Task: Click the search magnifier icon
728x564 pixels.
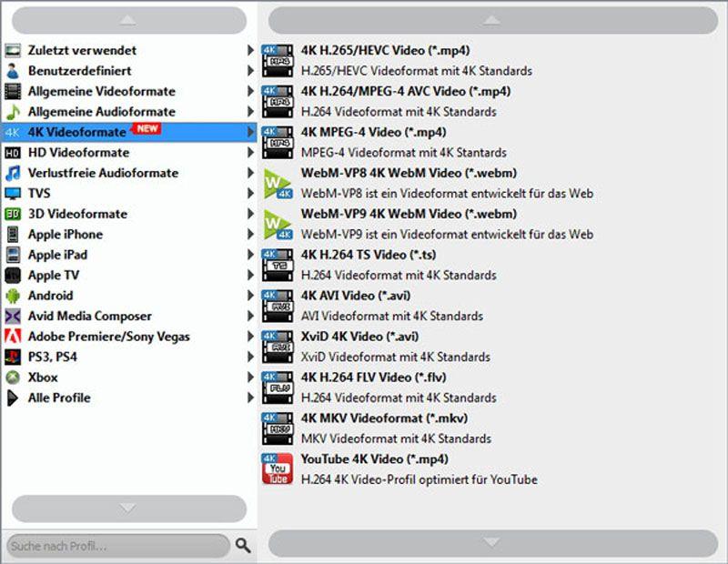Action: (242, 546)
